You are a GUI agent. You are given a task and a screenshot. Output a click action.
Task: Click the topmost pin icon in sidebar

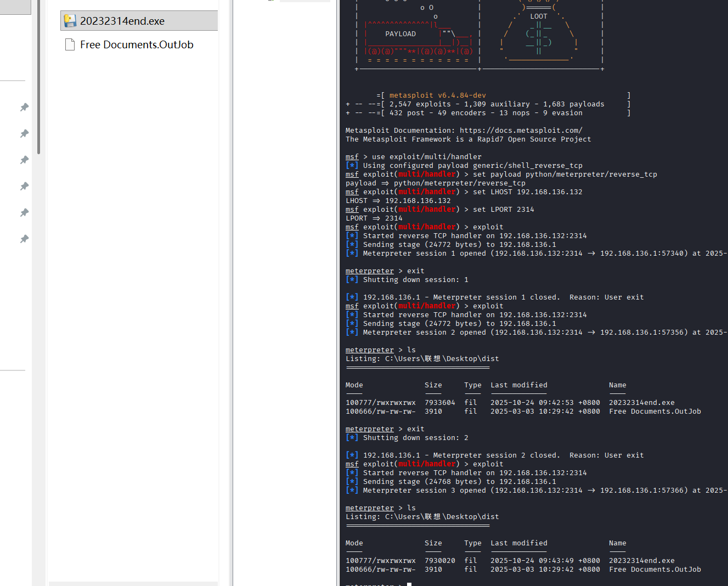click(24, 107)
